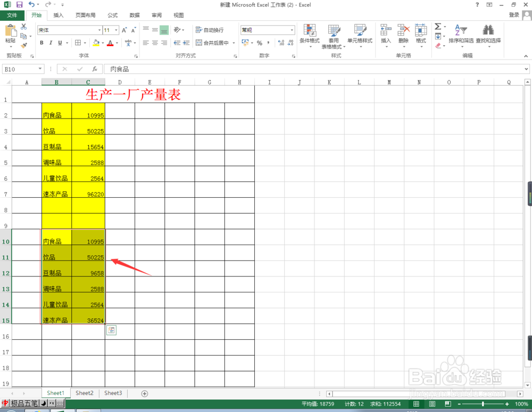
Task: Switch to the Page Layout (页面布局) tab
Action: click(x=85, y=15)
